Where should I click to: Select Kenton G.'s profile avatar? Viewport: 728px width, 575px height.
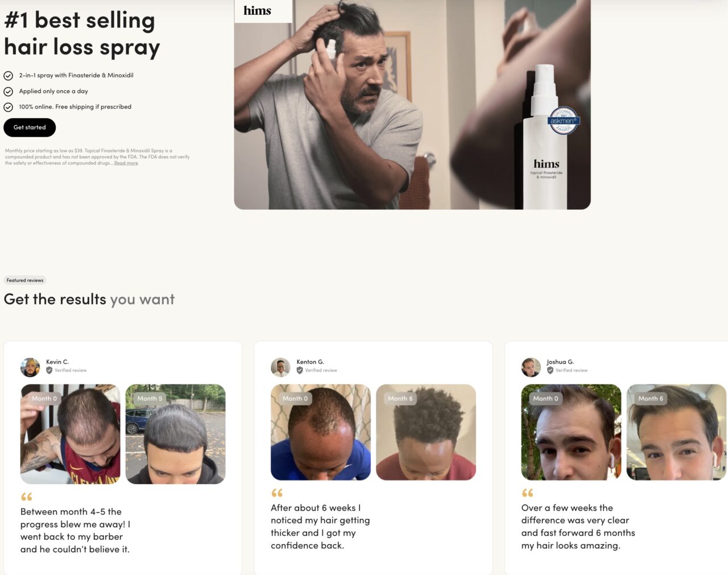(x=280, y=367)
